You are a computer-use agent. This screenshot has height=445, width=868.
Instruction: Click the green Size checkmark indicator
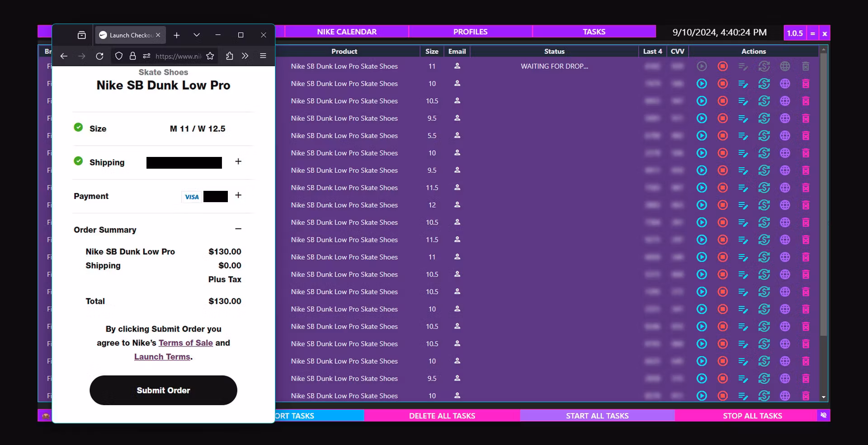pyautogui.click(x=78, y=128)
